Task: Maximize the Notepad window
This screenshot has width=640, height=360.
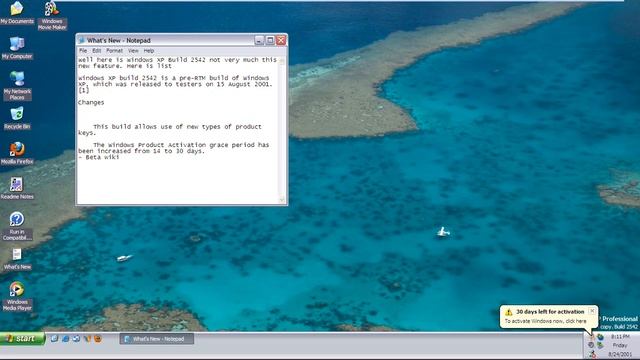Action: 270,40
